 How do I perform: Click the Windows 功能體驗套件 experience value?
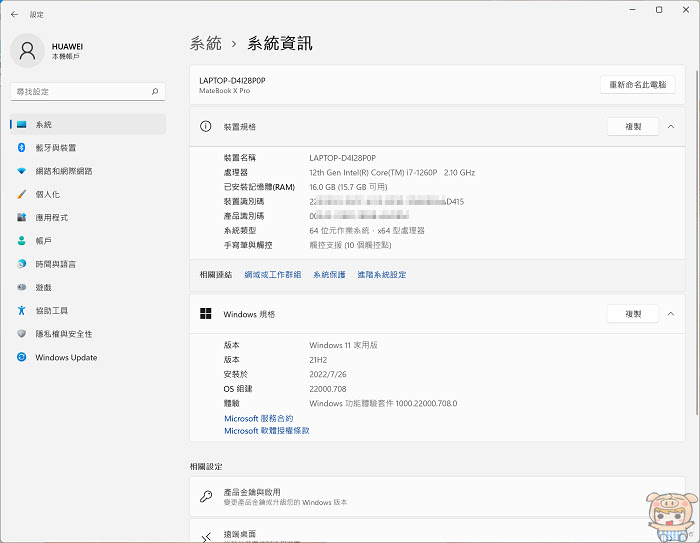pyautogui.click(x=383, y=403)
